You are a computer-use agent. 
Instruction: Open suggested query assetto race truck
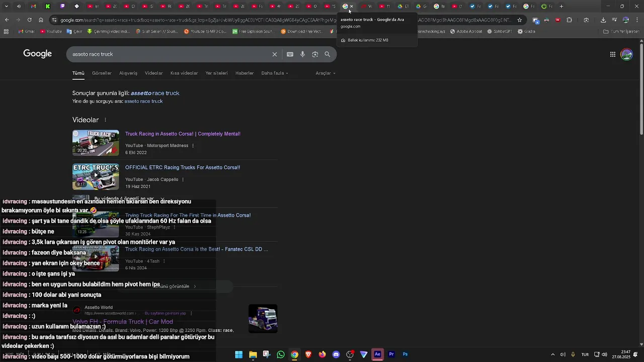155,93
